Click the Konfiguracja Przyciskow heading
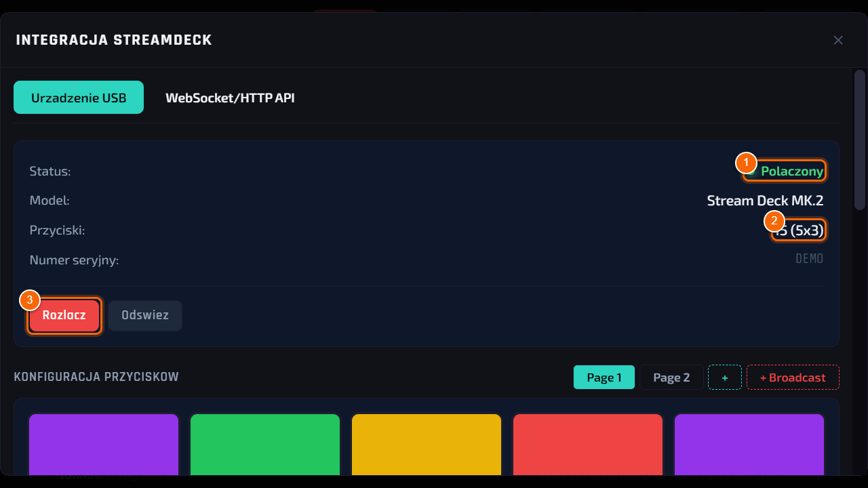868x488 pixels. click(x=96, y=377)
